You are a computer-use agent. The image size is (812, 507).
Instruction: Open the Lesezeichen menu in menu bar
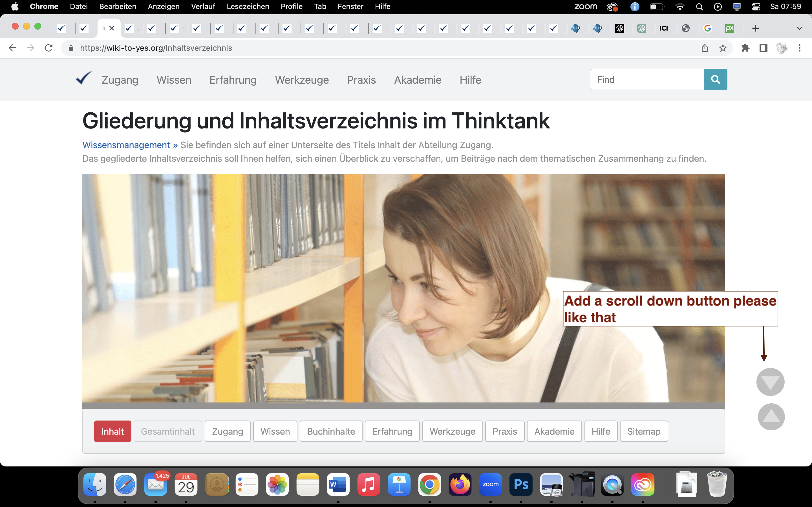[248, 6]
